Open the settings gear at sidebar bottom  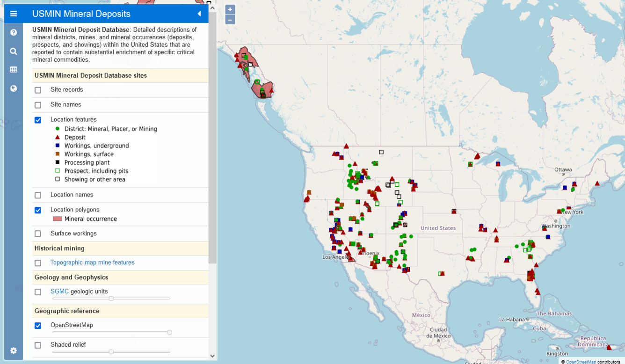[13, 350]
